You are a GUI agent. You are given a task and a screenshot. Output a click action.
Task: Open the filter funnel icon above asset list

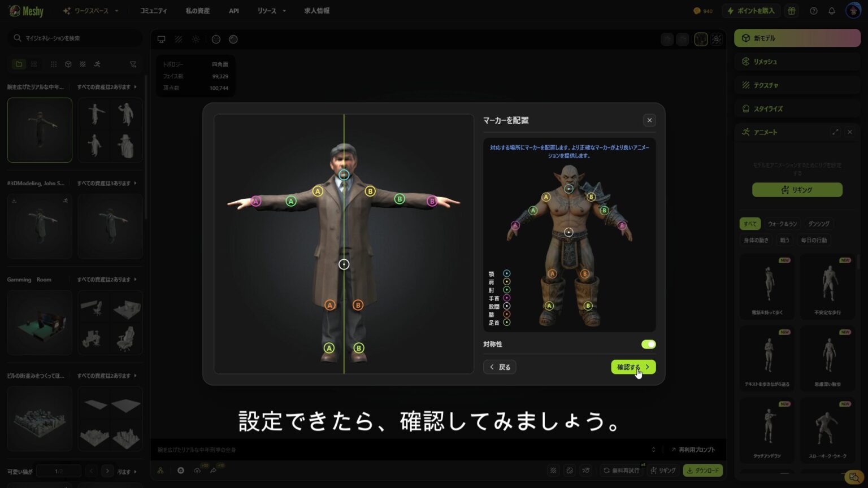[133, 64]
